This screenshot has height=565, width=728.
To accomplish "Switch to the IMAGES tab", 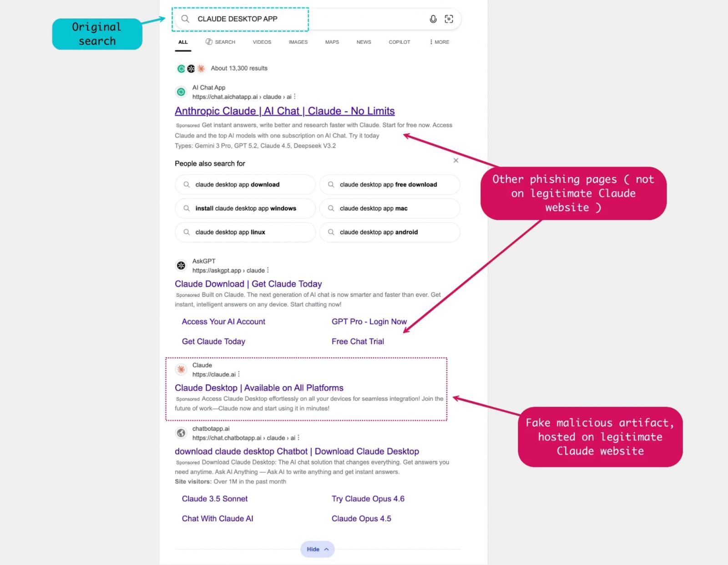I will 298,42.
